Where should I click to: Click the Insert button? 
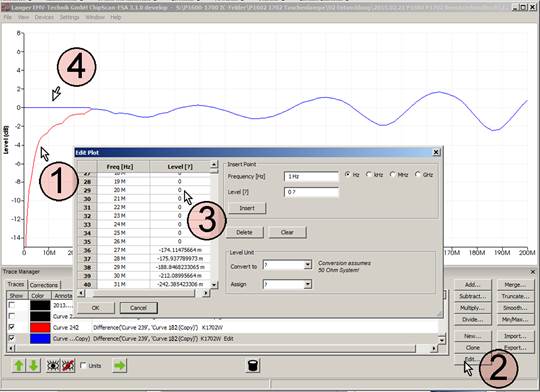point(247,208)
